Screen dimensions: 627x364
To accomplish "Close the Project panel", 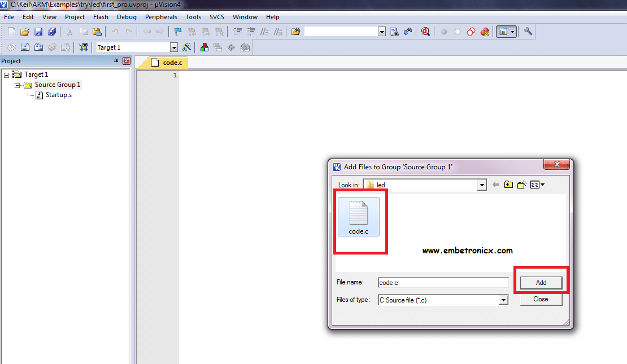I will pos(127,61).
